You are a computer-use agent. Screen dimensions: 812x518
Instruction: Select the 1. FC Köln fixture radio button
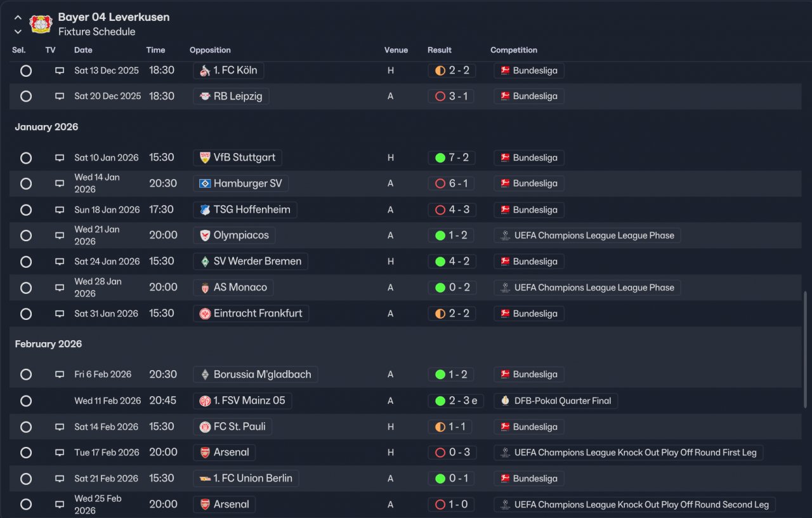[x=26, y=70]
